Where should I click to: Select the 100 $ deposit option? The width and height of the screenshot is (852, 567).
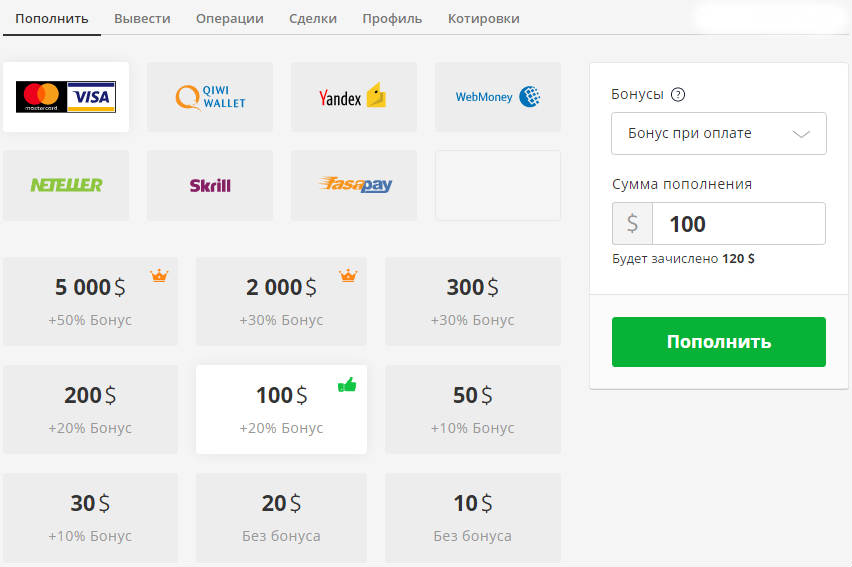click(281, 409)
